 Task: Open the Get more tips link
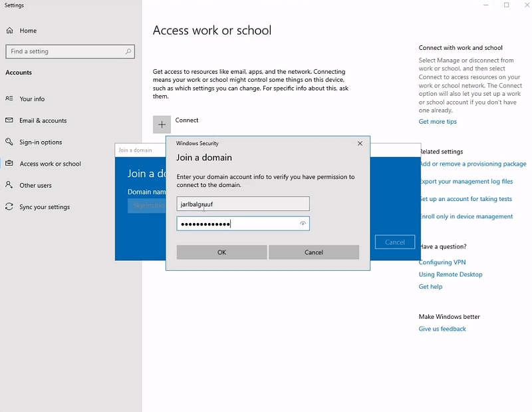pyautogui.click(x=438, y=122)
